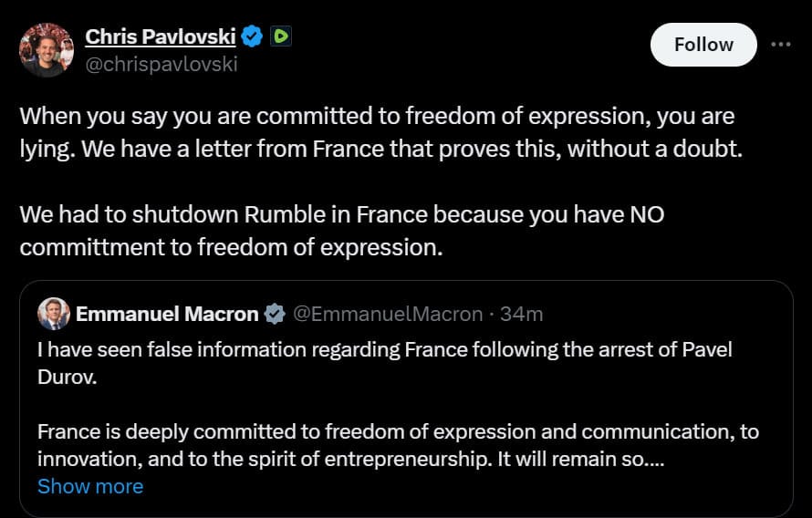Open the Emmanuel Macron name in quote
Screen dimensions: 812x518
point(167,314)
